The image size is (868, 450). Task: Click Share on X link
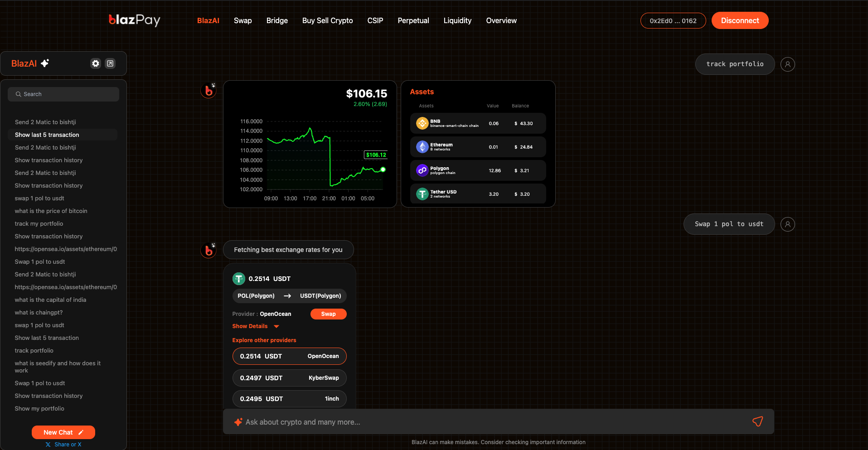tap(63, 445)
